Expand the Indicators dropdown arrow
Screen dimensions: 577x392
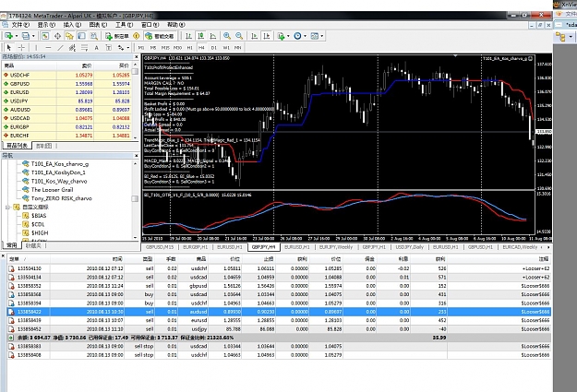[288, 36]
